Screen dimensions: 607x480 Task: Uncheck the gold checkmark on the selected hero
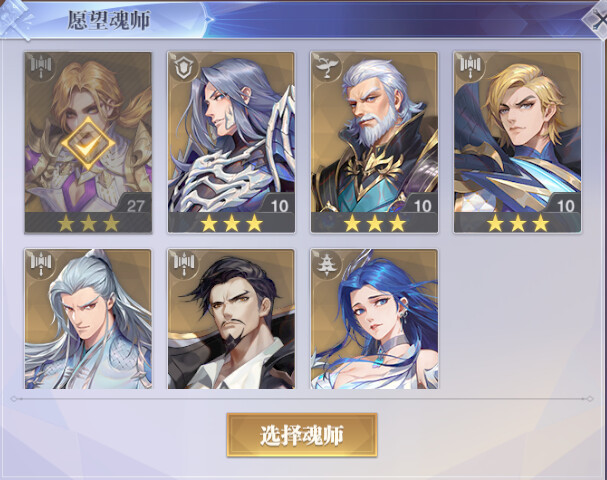88,143
